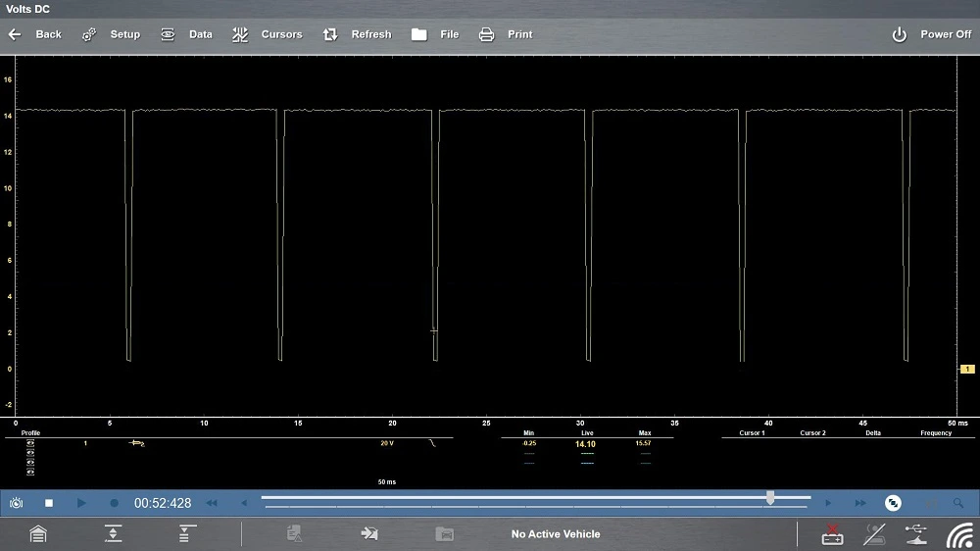Open the Setup menu
The image size is (980, 551).
coord(112,34)
